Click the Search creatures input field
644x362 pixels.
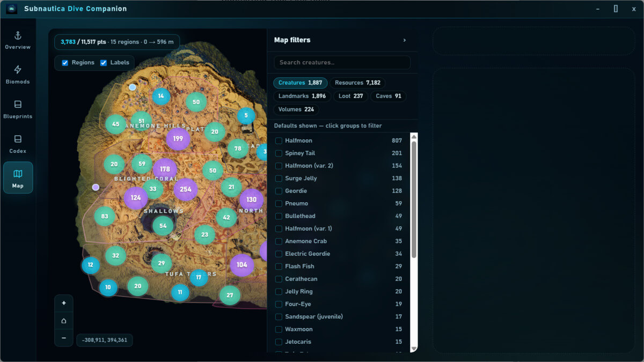342,63
